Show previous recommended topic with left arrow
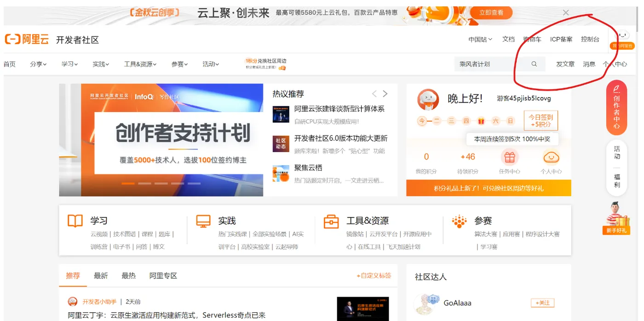The image size is (644, 321). tap(374, 94)
